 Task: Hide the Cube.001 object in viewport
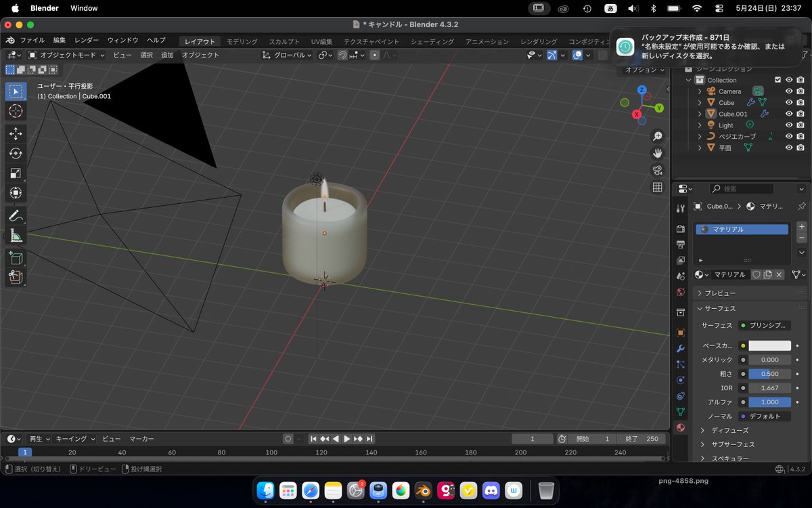(789, 114)
